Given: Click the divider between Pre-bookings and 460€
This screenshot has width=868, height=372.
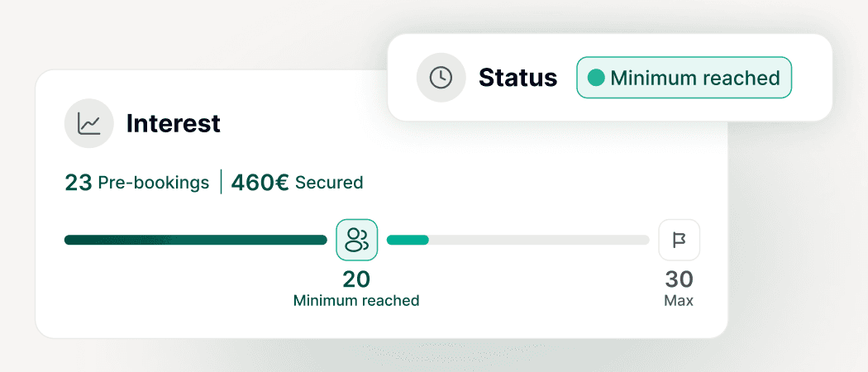Looking at the screenshot, I should pyautogui.click(x=221, y=182).
